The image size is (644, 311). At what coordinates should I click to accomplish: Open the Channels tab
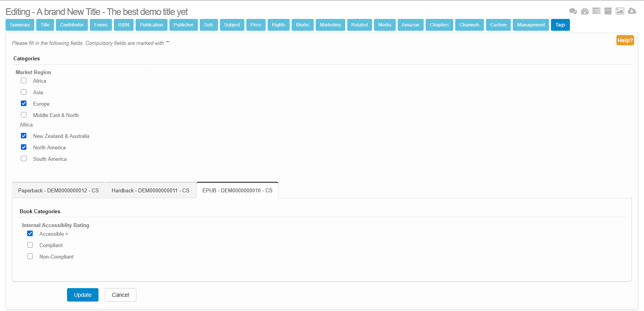coord(469,25)
